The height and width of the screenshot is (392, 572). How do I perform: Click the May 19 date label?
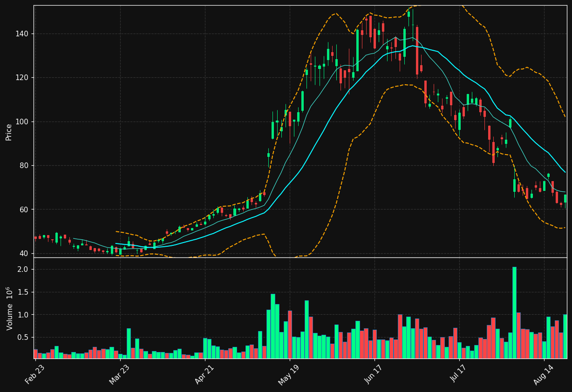coord(289,374)
